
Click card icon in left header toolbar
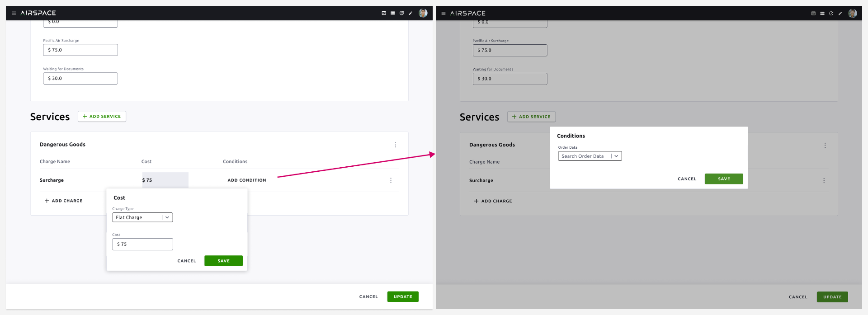(x=384, y=13)
